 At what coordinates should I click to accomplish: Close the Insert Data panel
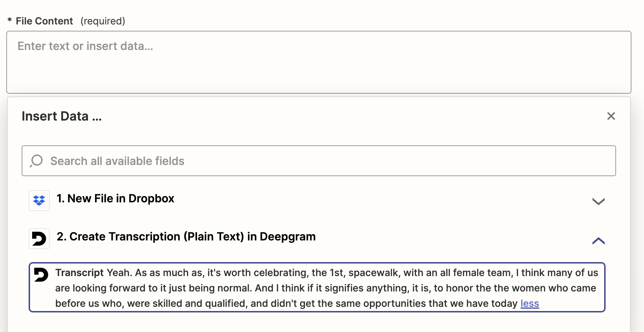pyautogui.click(x=611, y=116)
